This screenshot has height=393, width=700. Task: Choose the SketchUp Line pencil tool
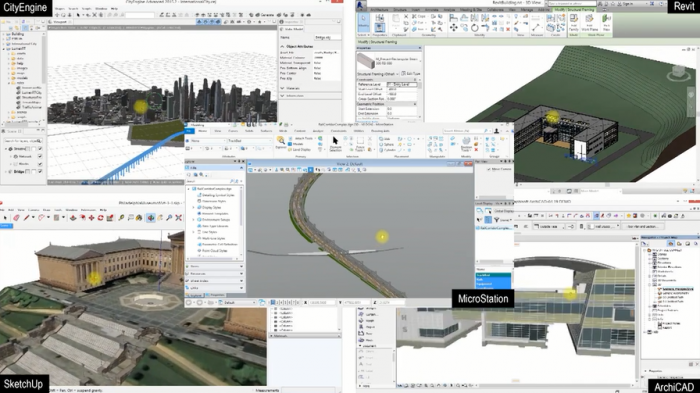click(27, 217)
